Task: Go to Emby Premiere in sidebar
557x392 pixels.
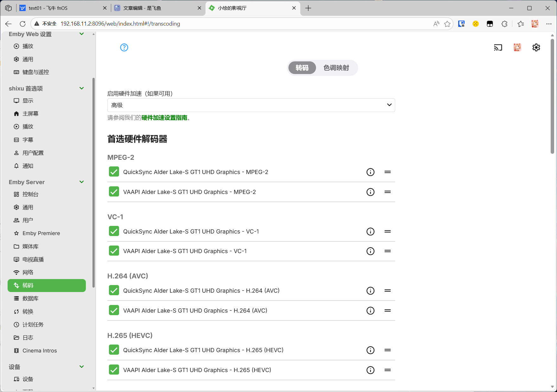Action: (41, 233)
